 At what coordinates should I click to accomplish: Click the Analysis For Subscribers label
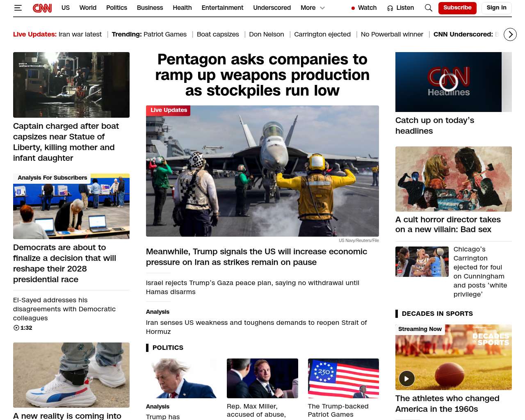(x=52, y=178)
